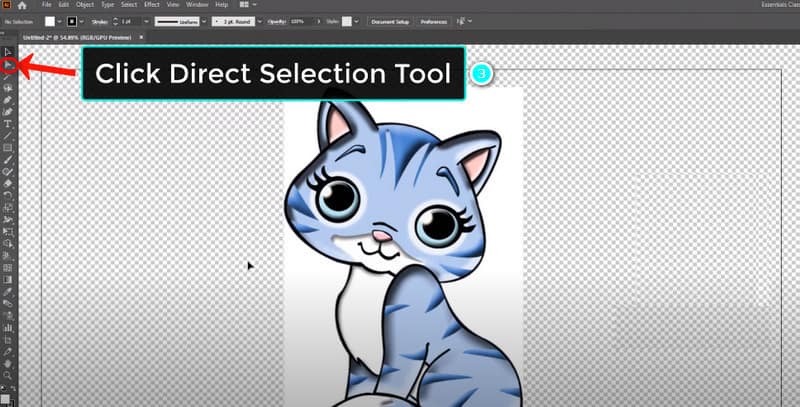Open the Edit menu
800x407 pixels.
(64, 5)
